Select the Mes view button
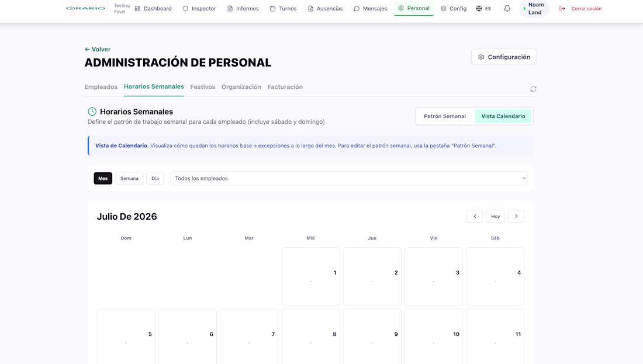 pyautogui.click(x=103, y=178)
